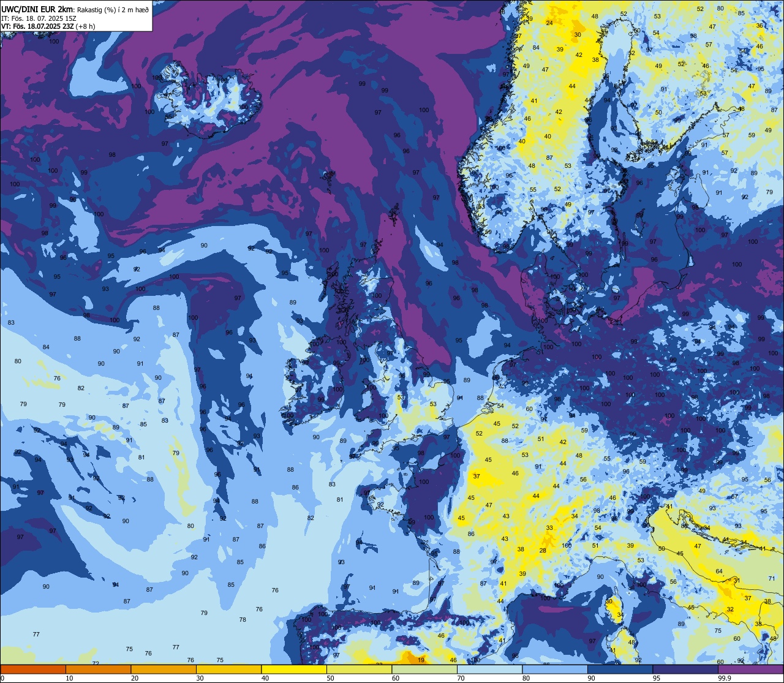Image resolution: width=784 pixels, height=683 pixels.
Task: Click the legend tick label '70'
Action: [461, 678]
